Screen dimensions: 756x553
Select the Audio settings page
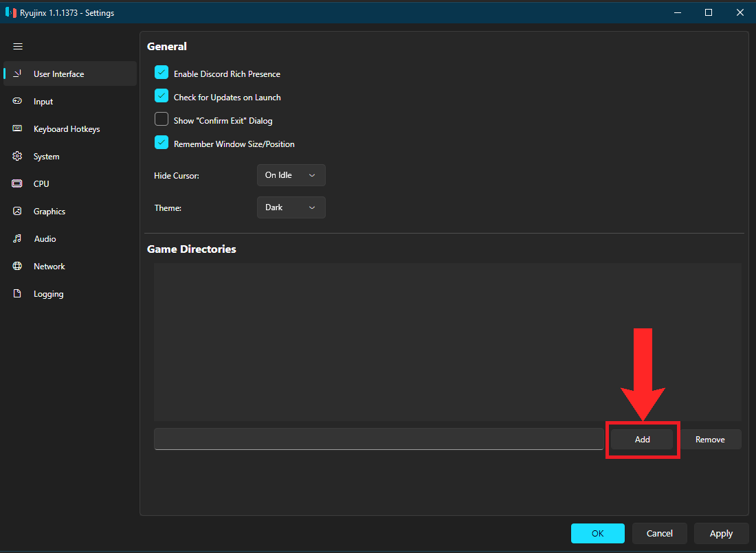[x=70, y=238]
